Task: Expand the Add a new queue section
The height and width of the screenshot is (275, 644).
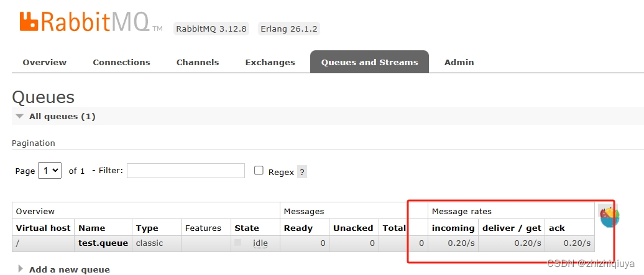Action: tap(64, 269)
